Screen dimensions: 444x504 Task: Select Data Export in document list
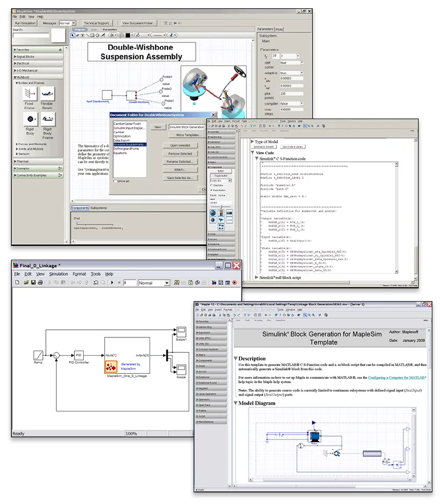pos(122,141)
